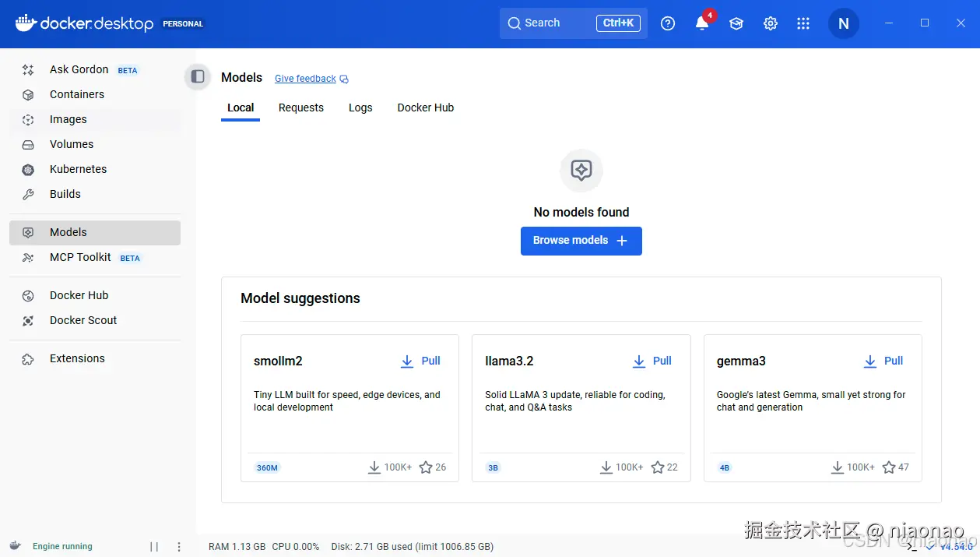The width and height of the screenshot is (980, 557).
Task: Pull the llama3.2 model
Action: (653, 361)
